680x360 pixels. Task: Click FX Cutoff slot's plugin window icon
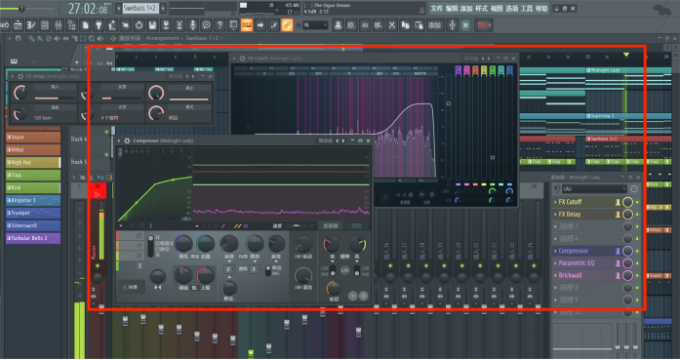tap(617, 202)
